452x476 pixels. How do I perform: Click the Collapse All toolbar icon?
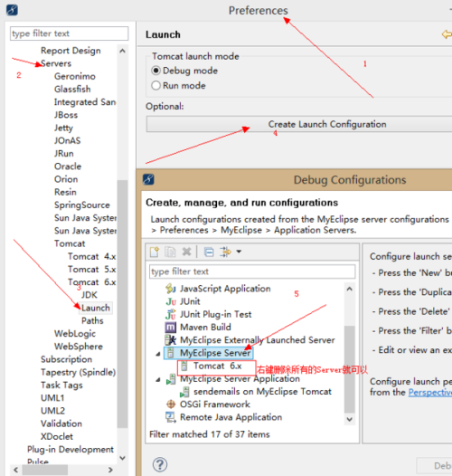(209, 252)
